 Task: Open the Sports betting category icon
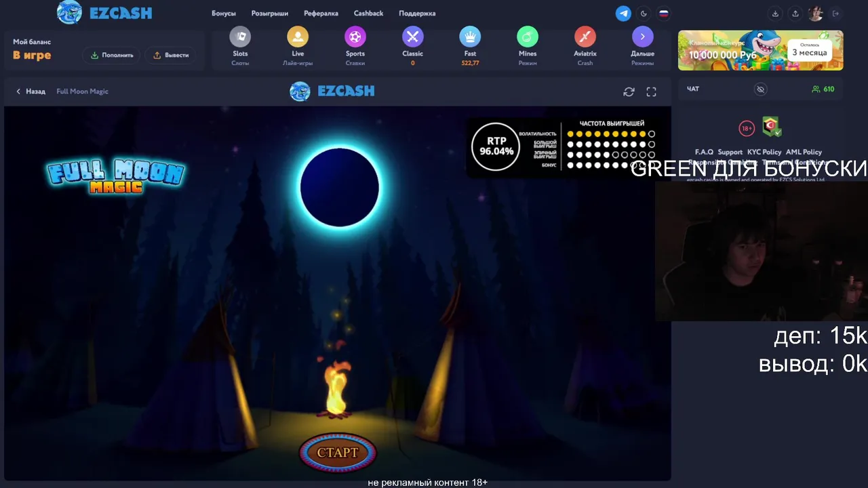[x=355, y=37]
